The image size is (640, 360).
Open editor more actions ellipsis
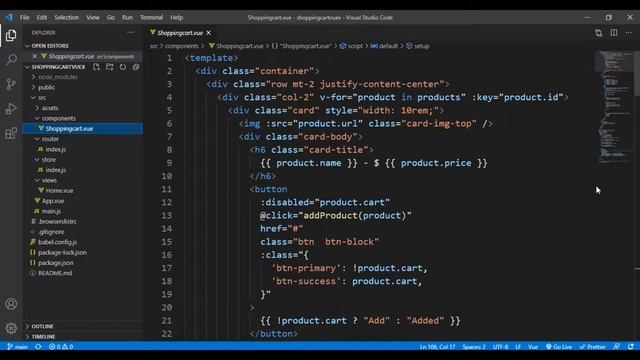coord(629,33)
